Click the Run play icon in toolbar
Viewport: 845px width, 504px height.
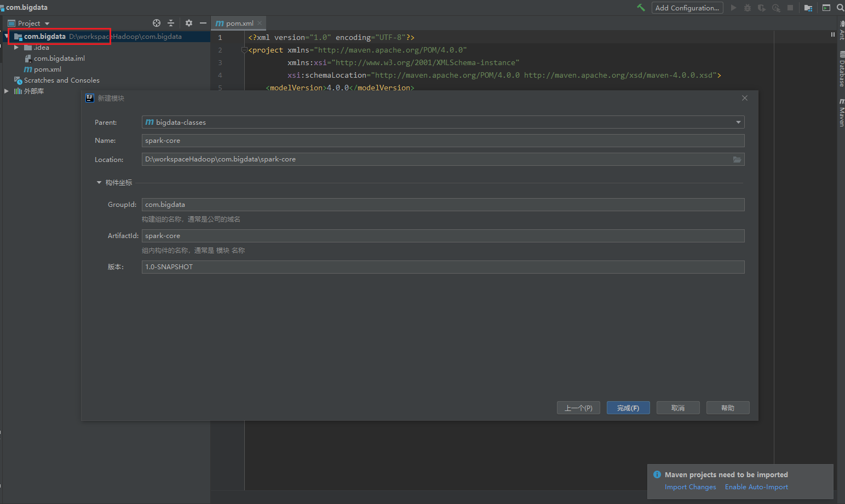click(733, 8)
